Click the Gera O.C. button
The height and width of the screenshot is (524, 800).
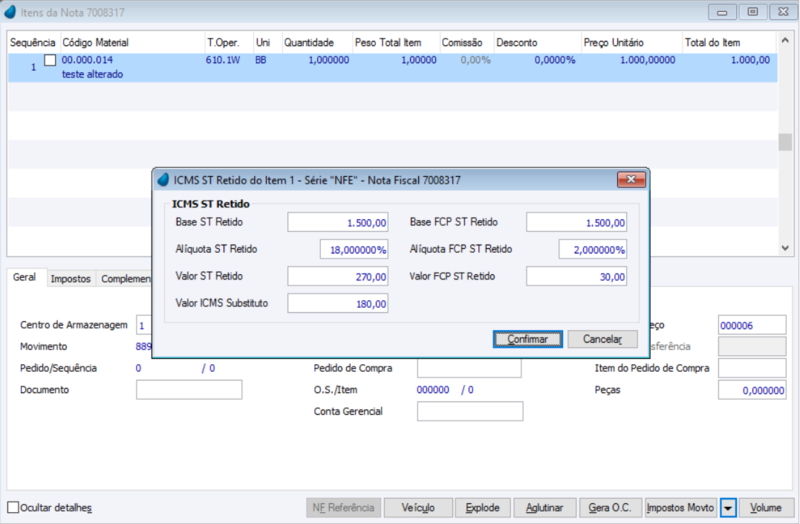coord(610,508)
